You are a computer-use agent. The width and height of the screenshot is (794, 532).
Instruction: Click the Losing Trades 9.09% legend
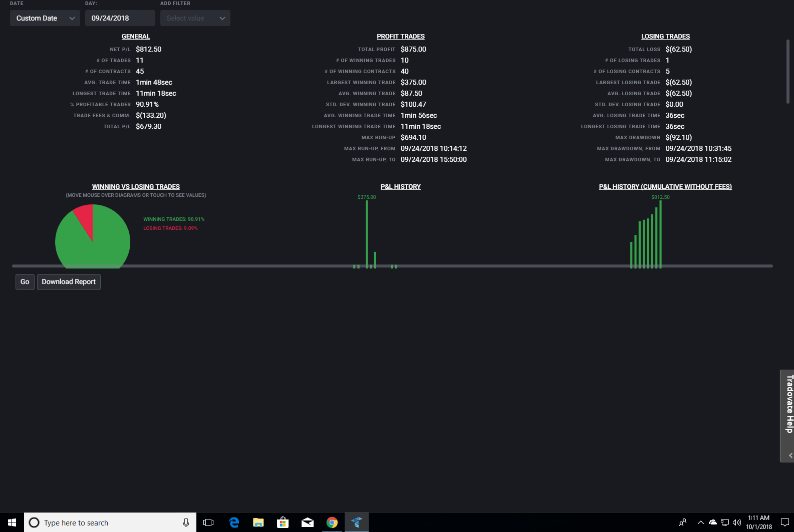click(170, 228)
